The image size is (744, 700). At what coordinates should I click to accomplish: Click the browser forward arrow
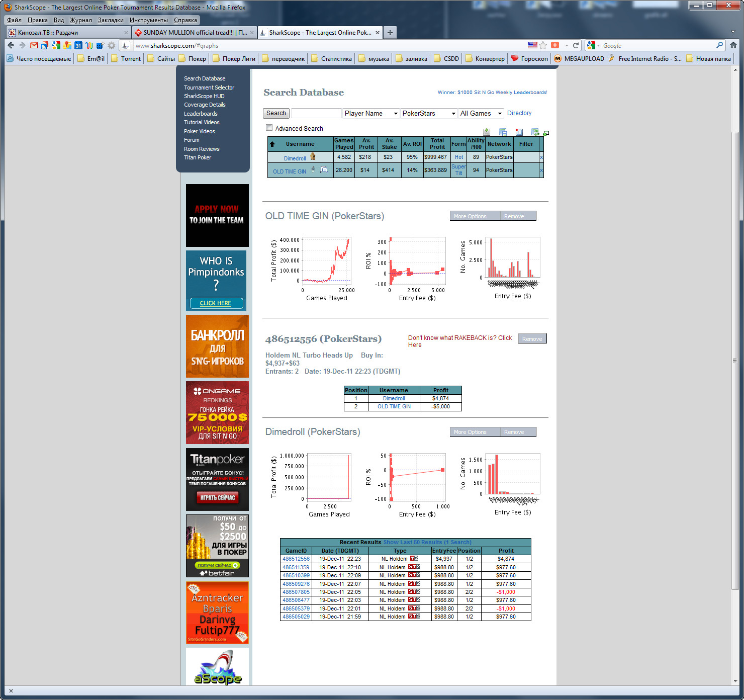(22, 45)
